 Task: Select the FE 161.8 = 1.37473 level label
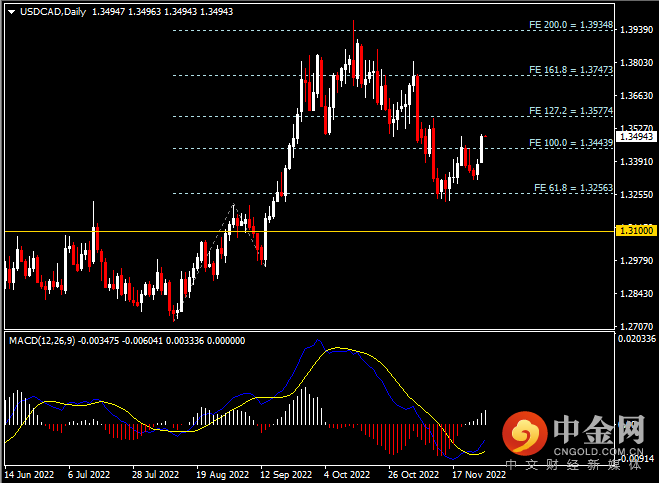pos(568,70)
